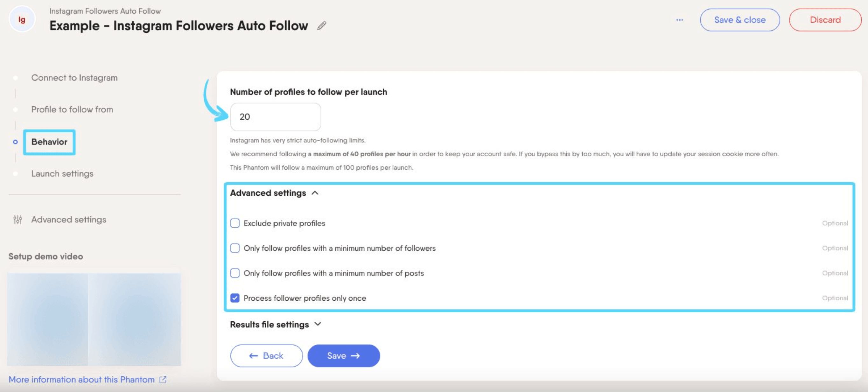Click the Back button
This screenshot has width=868, height=392.
266,356
